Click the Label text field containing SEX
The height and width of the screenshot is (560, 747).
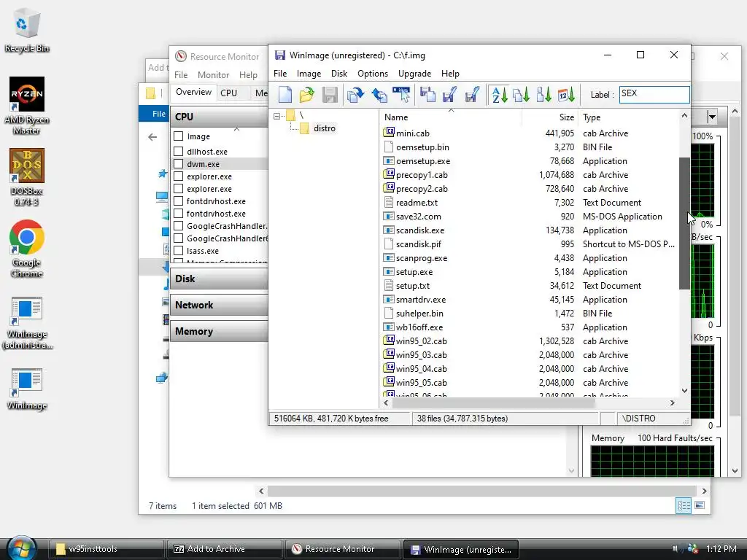coord(654,94)
